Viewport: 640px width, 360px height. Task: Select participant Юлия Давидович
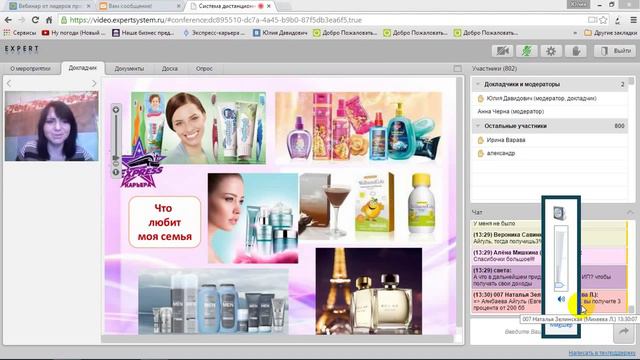[x=541, y=98]
